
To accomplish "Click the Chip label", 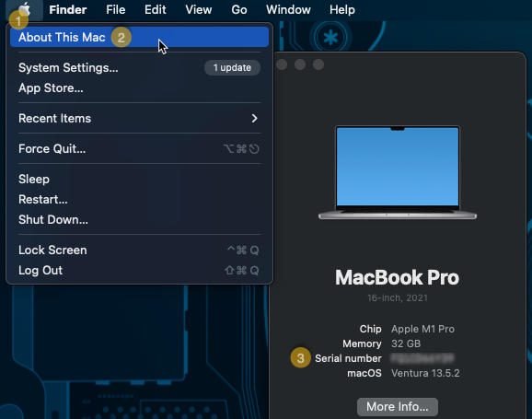I will click(371, 329).
